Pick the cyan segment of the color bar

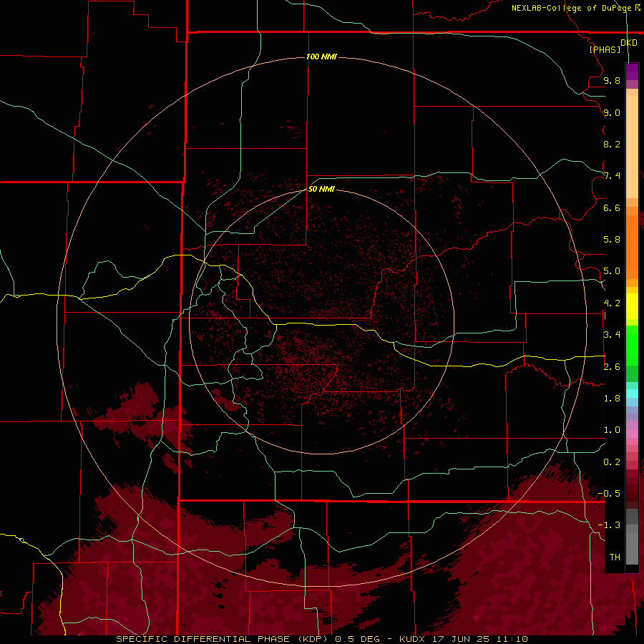(x=632, y=394)
